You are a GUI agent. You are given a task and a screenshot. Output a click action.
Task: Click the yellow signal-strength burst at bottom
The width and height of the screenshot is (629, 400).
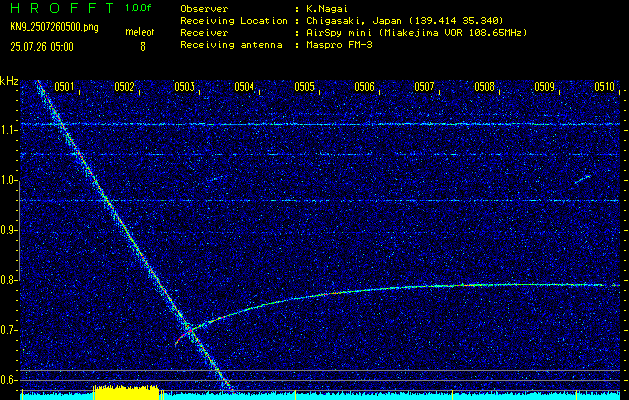126,392
